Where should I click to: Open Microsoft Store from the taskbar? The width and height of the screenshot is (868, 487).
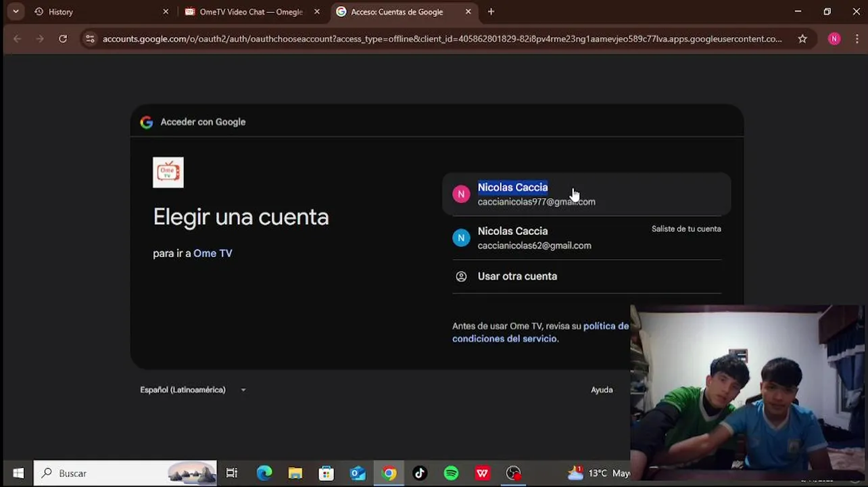[x=327, y=473]
